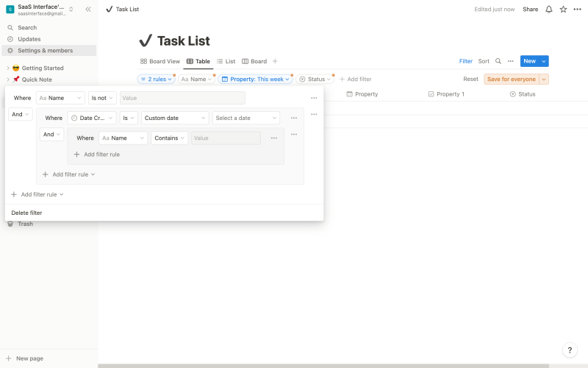This screenshot has height=368, width=588.
Task: Open Settings & members
Action: pos(49,51)
